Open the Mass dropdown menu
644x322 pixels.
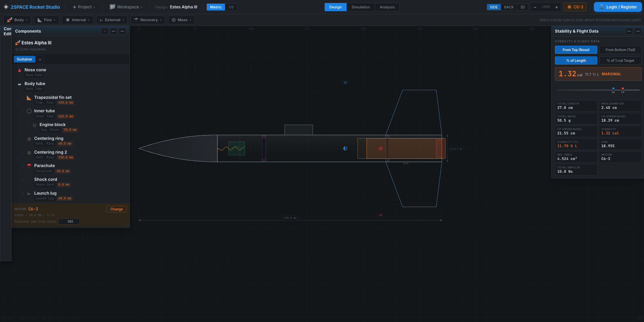click(x=182, y=20)
